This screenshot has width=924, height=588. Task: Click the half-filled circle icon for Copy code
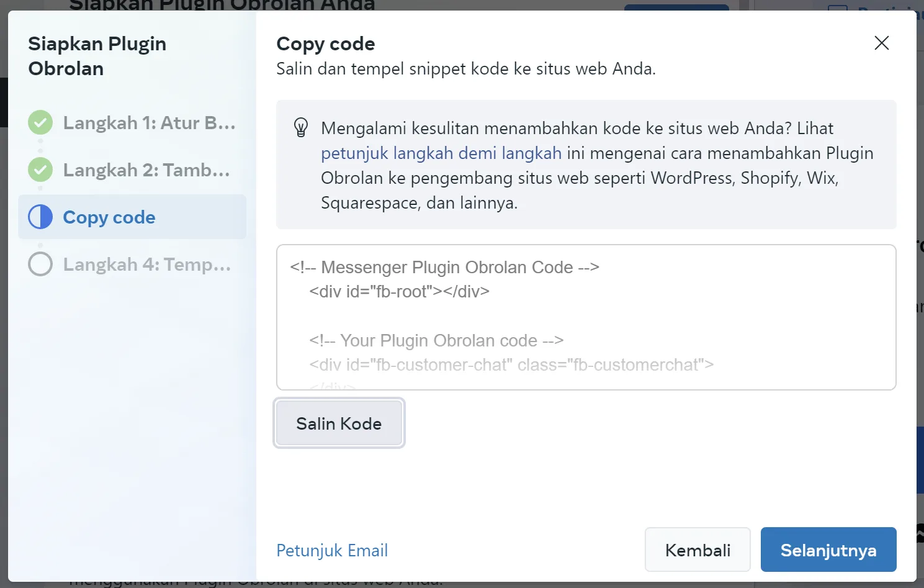(40, 217)
